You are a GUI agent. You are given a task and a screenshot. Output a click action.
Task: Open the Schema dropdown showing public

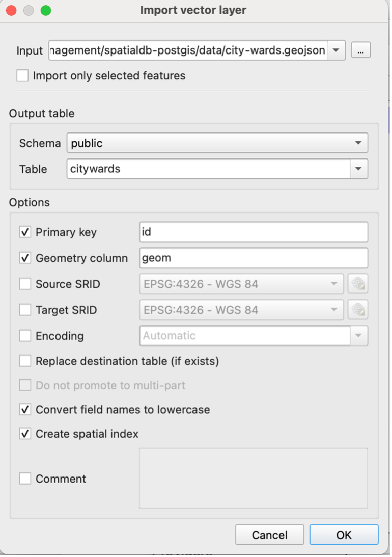coord(217,143)
